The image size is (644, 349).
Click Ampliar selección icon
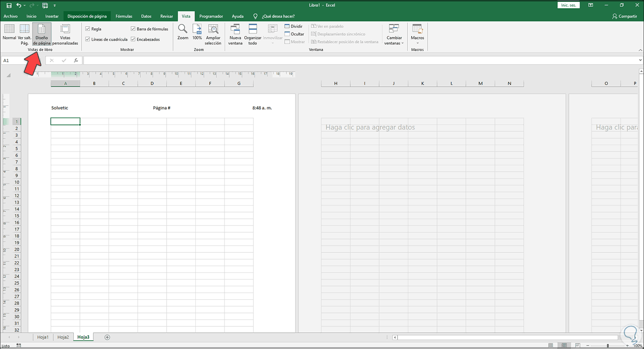pos(213,29)
